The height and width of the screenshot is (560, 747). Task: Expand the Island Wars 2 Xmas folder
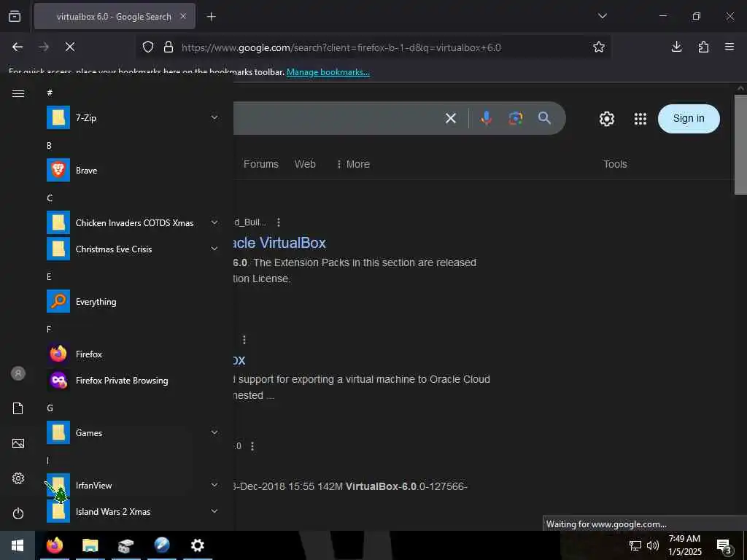point(133,511)
